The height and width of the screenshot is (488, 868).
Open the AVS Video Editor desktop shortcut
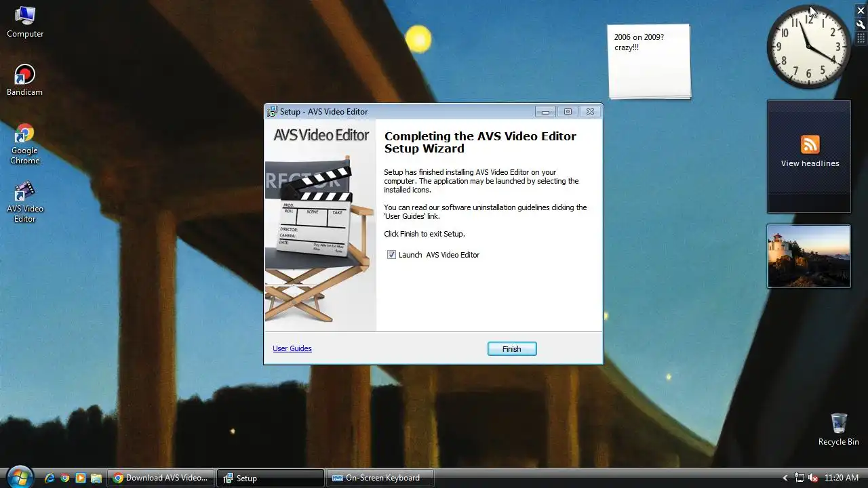click(25, 202)
